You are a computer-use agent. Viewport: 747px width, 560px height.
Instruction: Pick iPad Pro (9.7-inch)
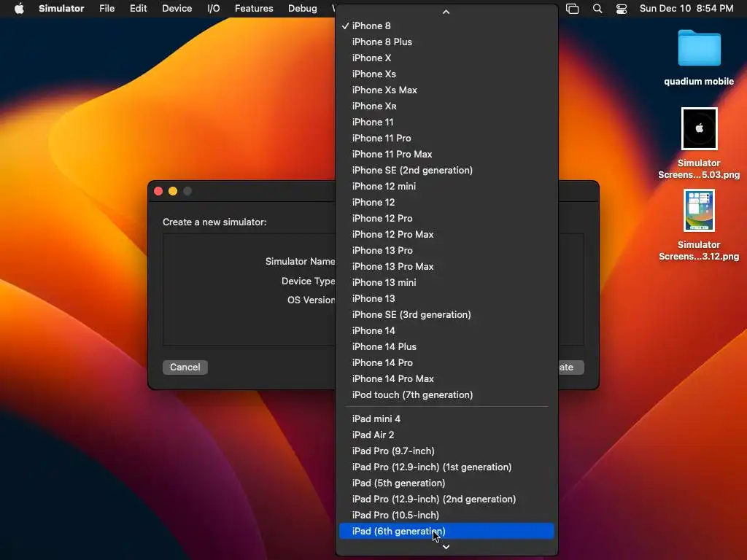pyautogui.click(x=446, y=451)
